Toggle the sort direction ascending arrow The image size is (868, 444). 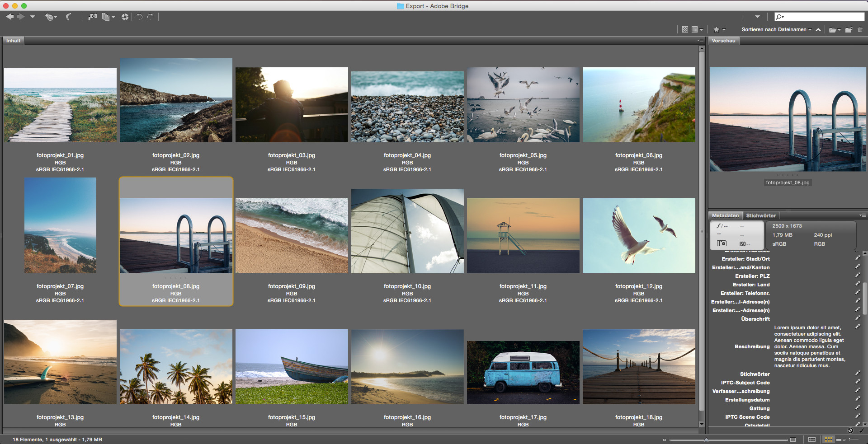tap(818, 29)
